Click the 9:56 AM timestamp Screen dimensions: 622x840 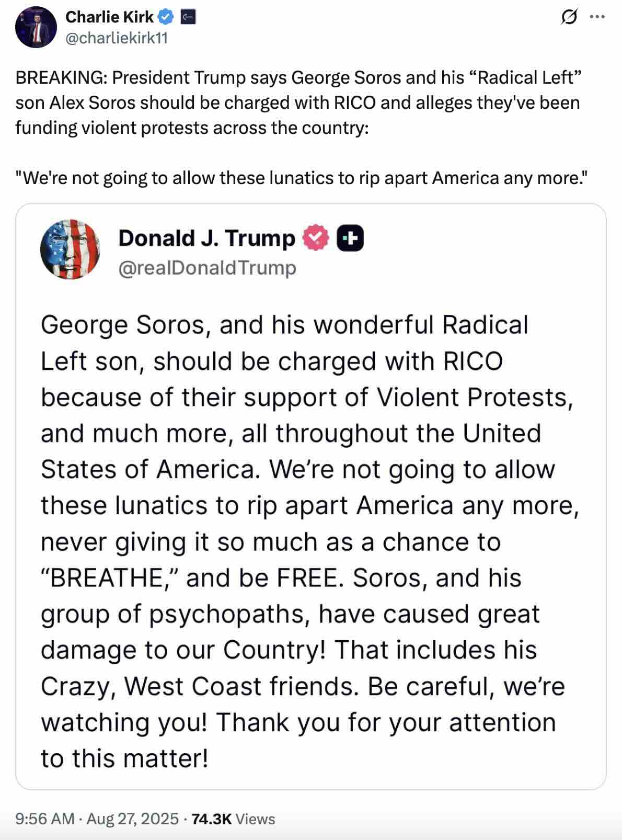pyautogui.click(x=45, y=819)
